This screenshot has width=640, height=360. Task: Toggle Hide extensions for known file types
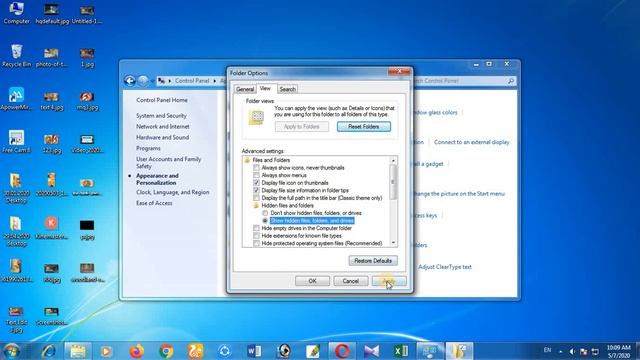click(256, 236)
